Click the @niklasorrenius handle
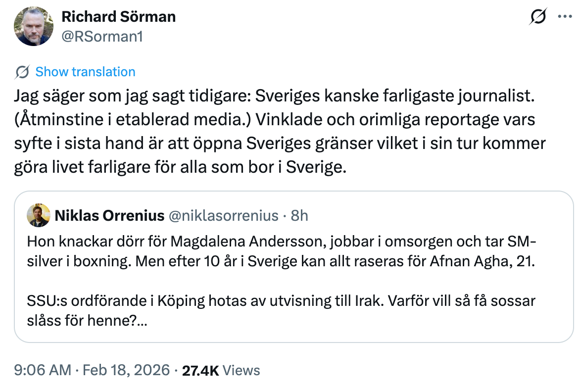Screen dimensions: 580x392 (x=224, y=216)
